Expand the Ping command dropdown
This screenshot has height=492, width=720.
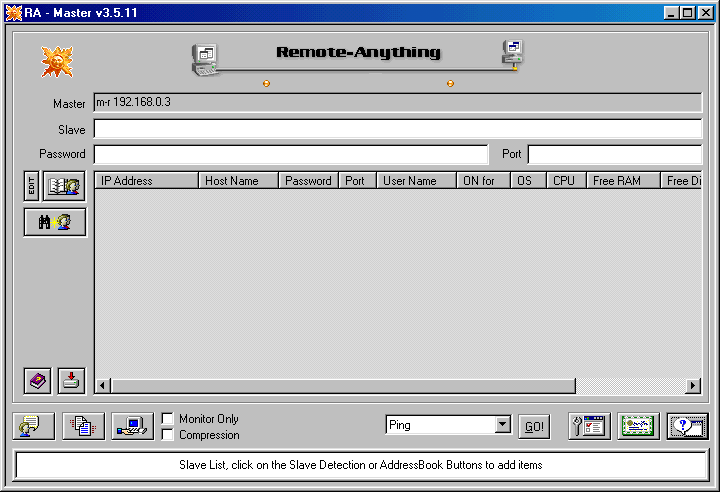(x=502, y=425)
